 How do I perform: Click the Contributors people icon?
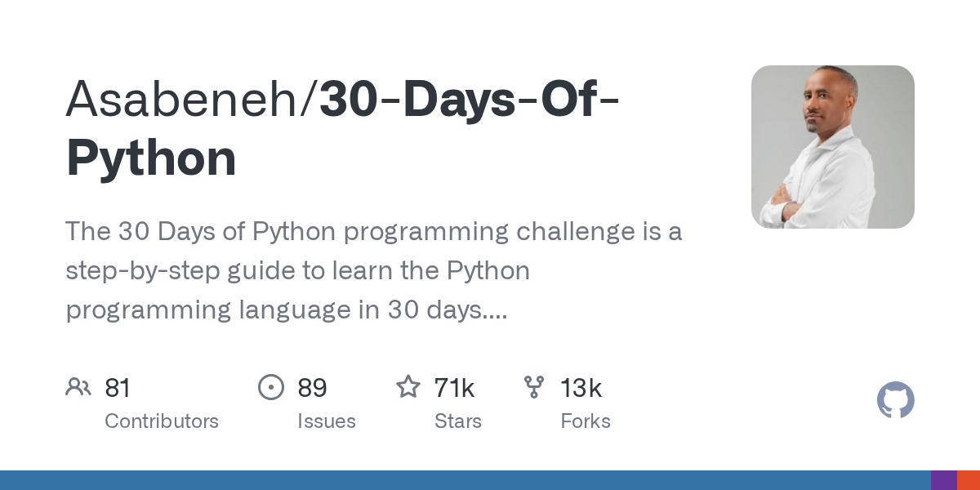pos(78,387)
